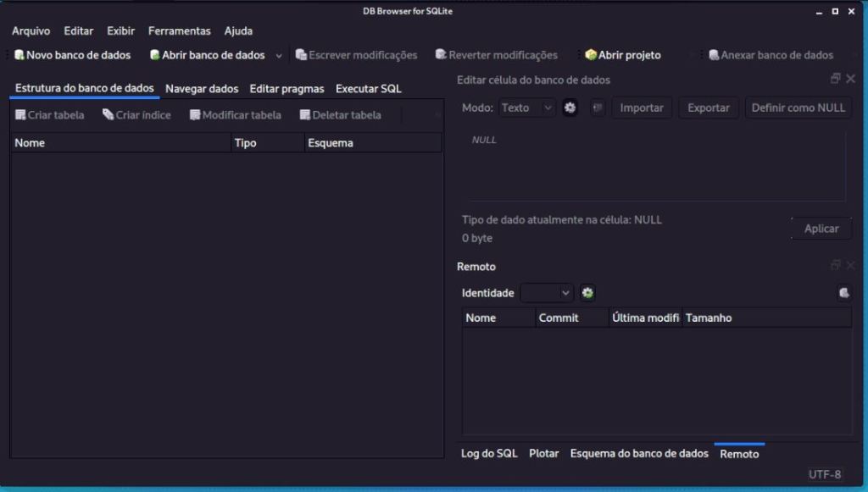Open the gear settings icon beside Modo
The width and height of the screenshot is (868, 492).
pyautogui.click(x=570, y=108)
